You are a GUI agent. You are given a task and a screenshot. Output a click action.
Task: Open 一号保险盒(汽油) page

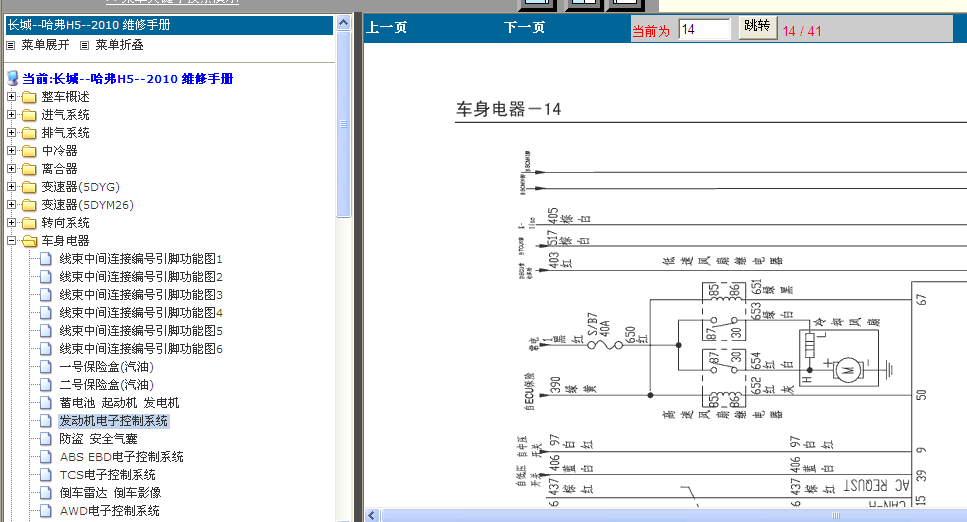click(x=106, y=367)
